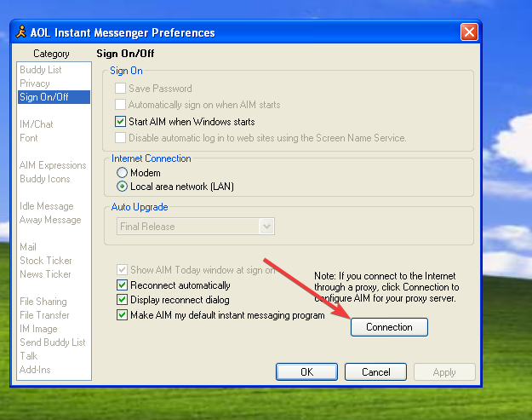Select IM Image category

click(38, 329)
